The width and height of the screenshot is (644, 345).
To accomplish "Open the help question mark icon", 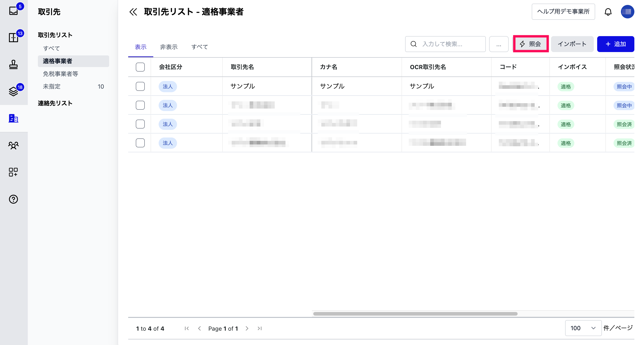I will pos(13,199).
